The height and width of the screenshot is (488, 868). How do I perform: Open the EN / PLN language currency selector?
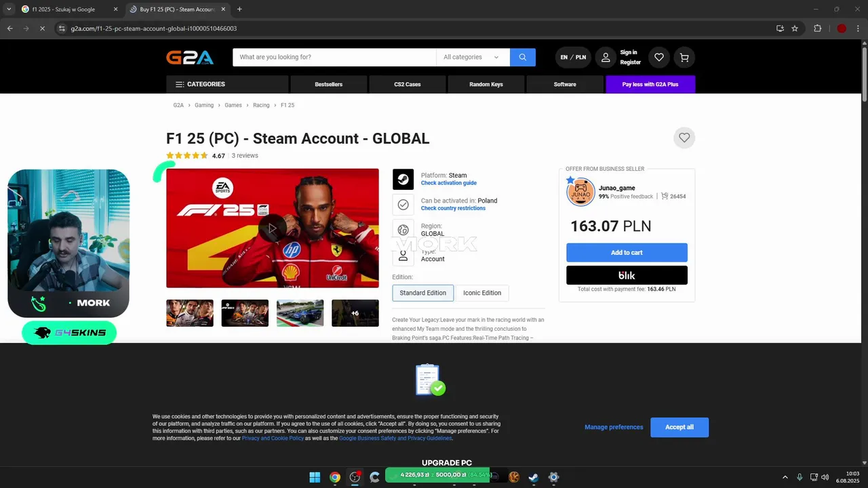[x=573, y=58]
